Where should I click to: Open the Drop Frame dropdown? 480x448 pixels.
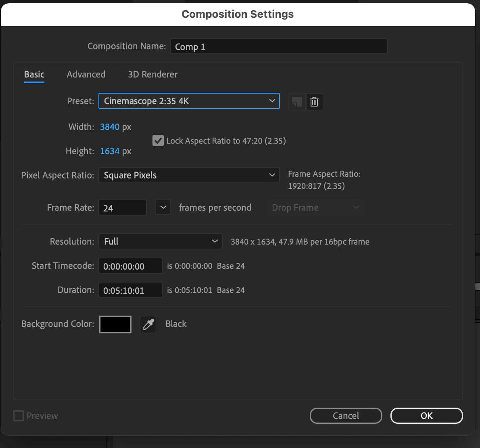(x=315, y=207)
